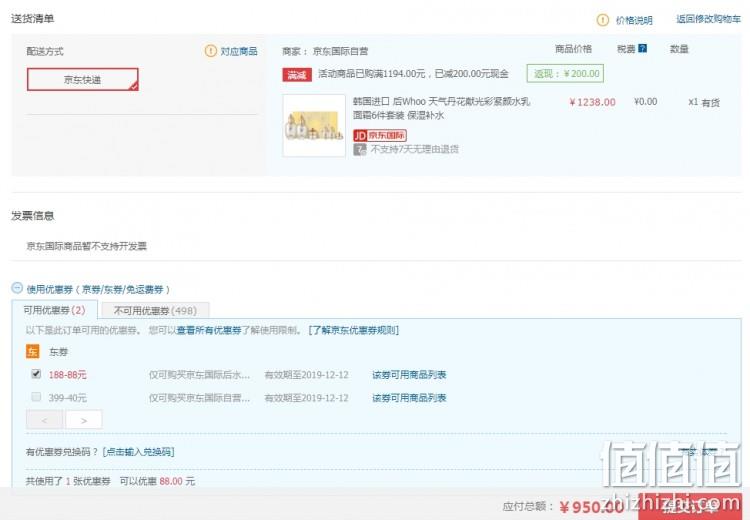Click the orange 东券 icon

coord(33,352)
